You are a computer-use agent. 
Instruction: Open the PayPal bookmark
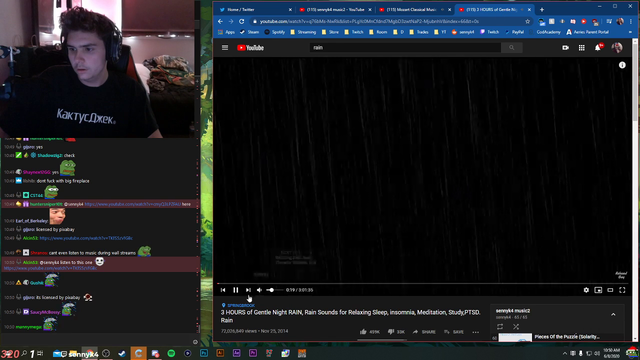pos(514,32)
